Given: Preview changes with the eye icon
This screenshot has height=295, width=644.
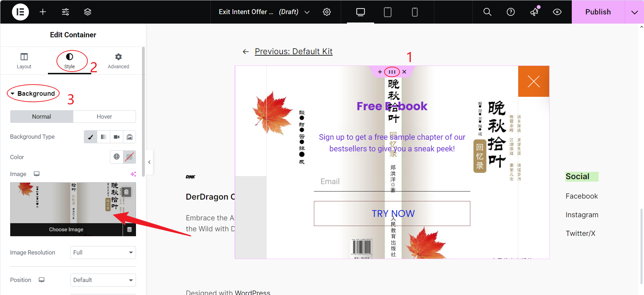Looking at the screenshot, I should 557,12.
